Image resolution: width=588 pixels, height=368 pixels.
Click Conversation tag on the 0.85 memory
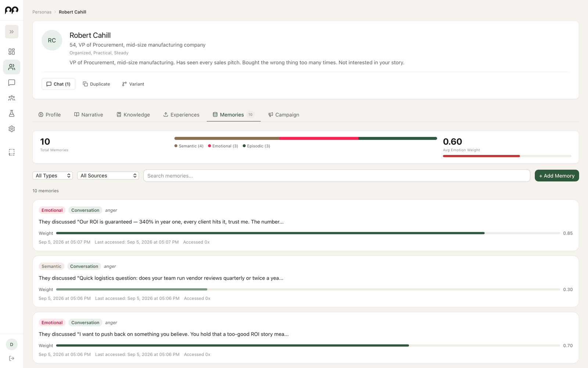(85, 210)
